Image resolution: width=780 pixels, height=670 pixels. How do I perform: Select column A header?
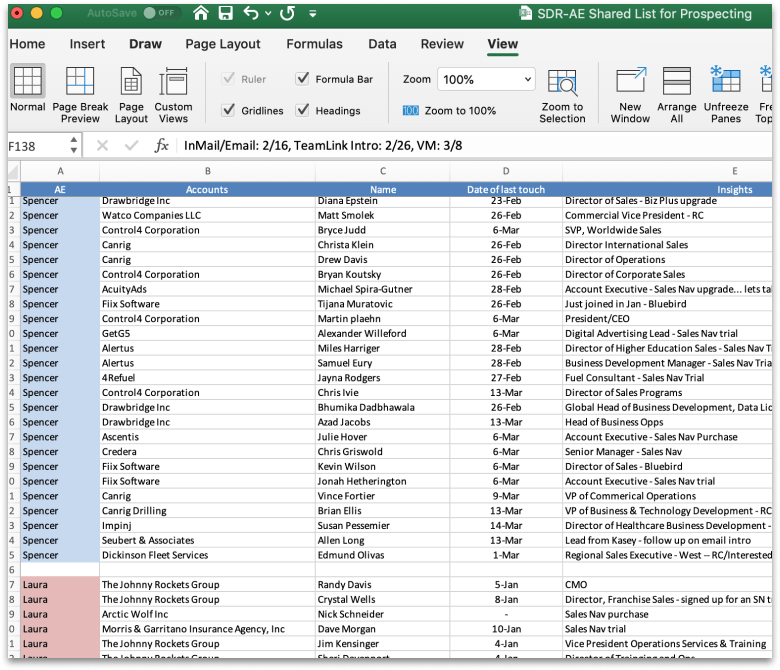60,171
